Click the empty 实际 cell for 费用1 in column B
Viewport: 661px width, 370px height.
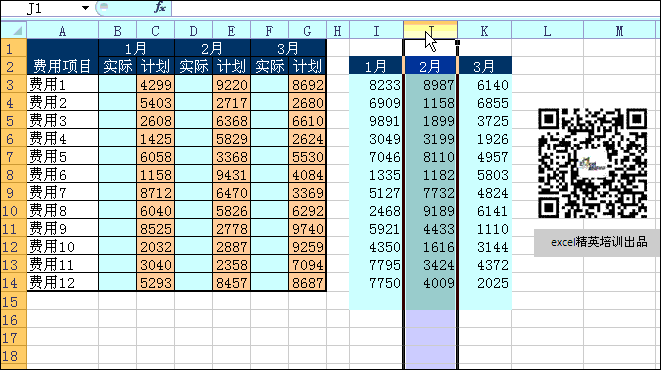point(117,84)
